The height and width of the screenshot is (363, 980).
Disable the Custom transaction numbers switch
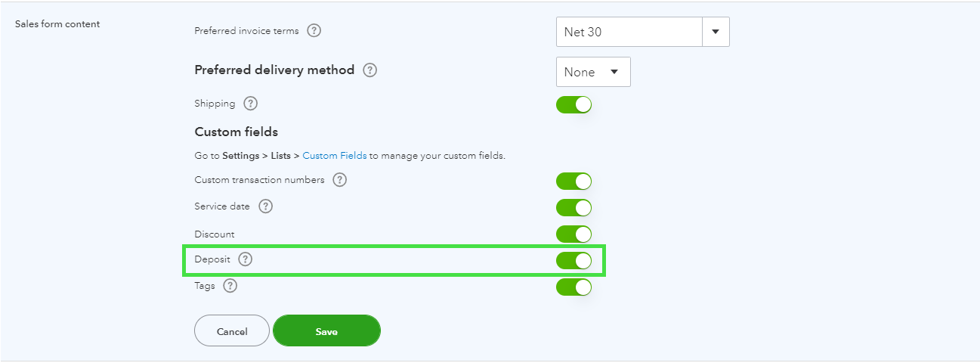pyautogui.click(x=573, y=181)
